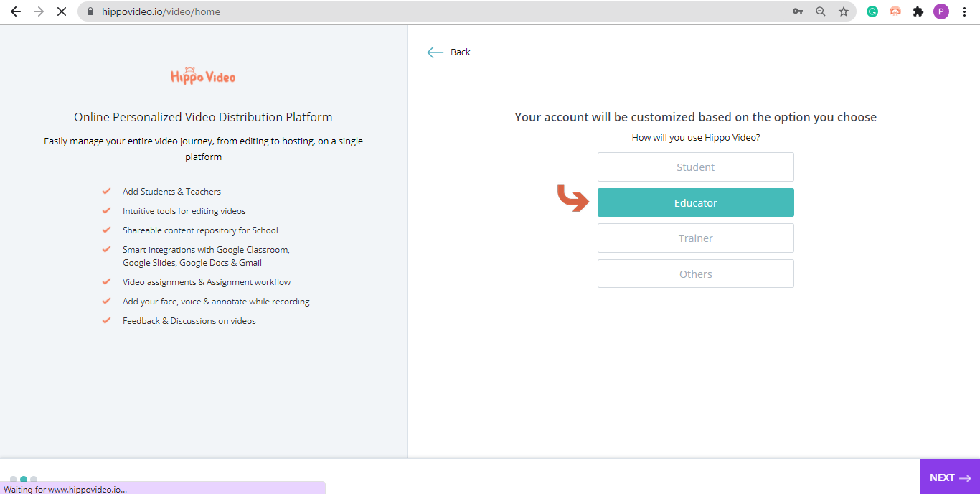Click checkmark beside 'Feedback & Discussions on videos'
Viewport: 980px width, 494px height.
[x=106, y=320]
